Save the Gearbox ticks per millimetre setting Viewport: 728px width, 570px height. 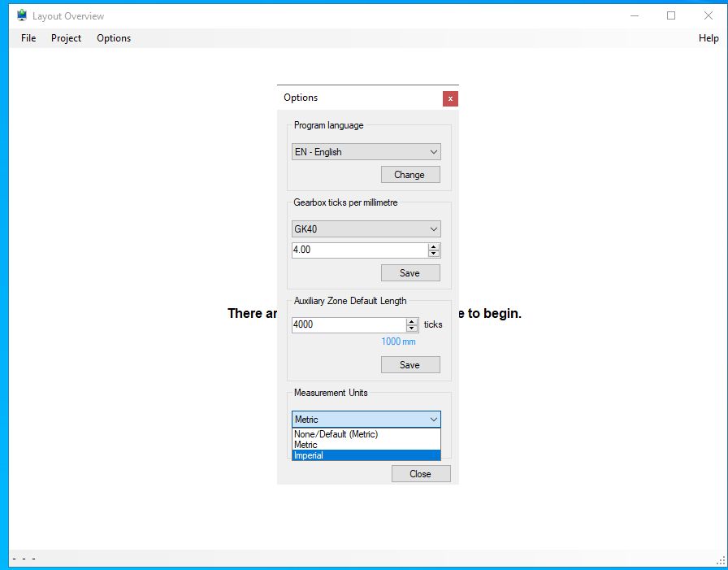tap(409, 272)
